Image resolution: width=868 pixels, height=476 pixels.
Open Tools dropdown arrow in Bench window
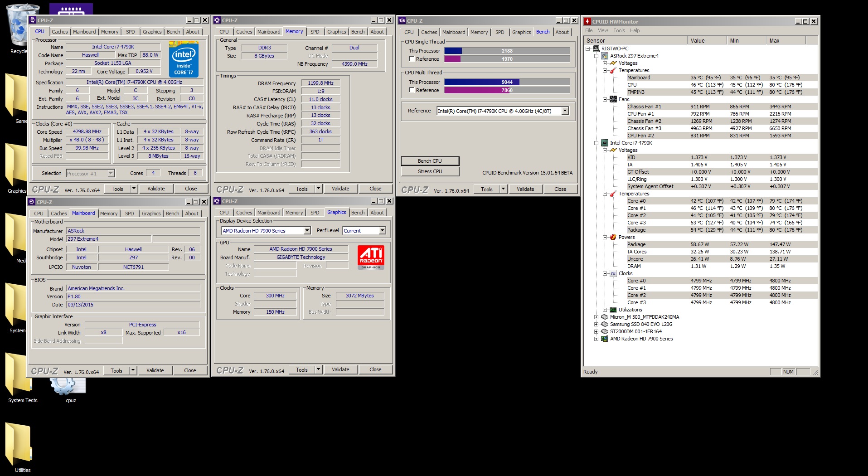coord(503,189)
